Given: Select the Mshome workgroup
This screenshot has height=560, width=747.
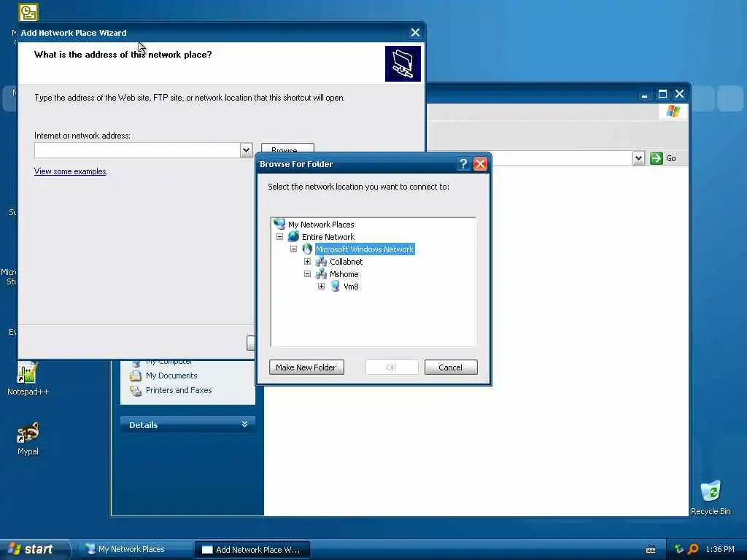Looking at the screenshot, I should [344, 274].
